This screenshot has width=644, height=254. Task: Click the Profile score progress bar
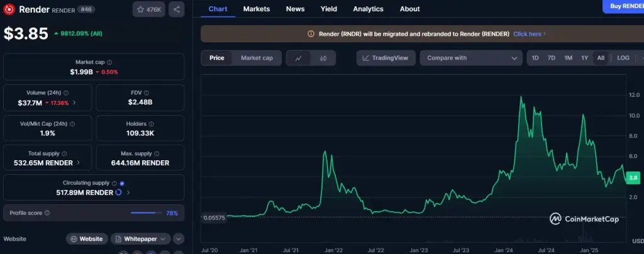click(x=146, y=213)
